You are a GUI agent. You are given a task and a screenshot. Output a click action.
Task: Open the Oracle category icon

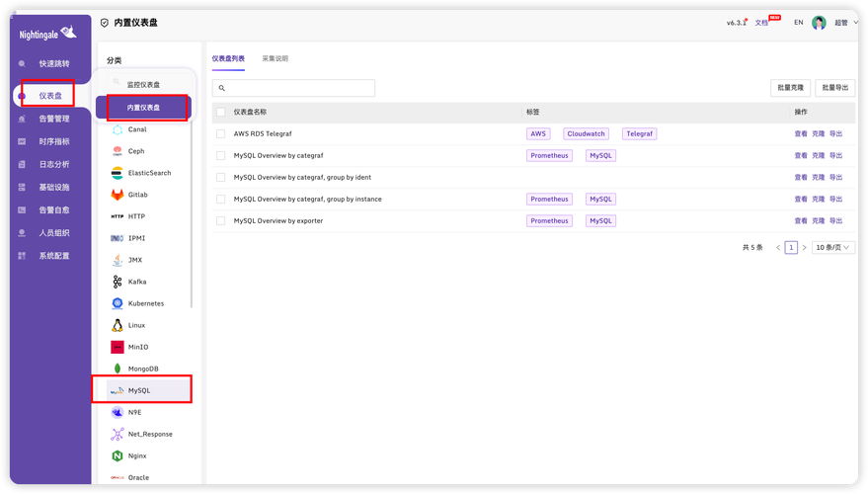[x=118, y=477]
